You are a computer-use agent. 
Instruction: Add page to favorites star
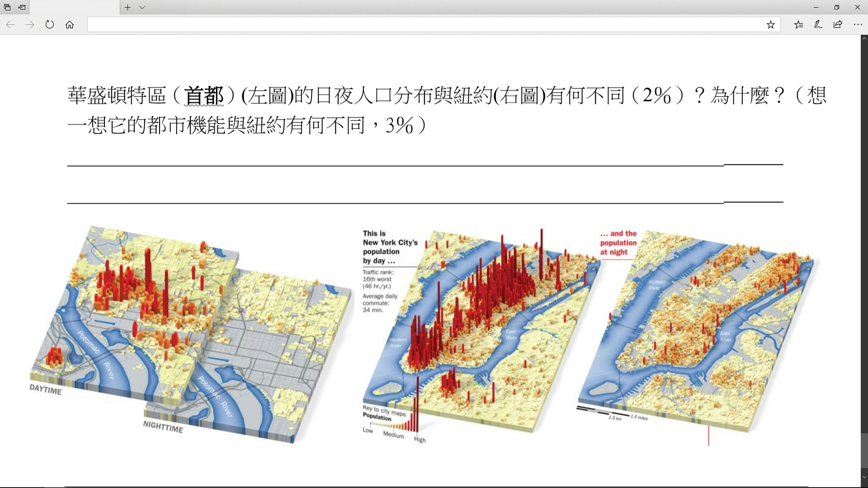point(771,25)
